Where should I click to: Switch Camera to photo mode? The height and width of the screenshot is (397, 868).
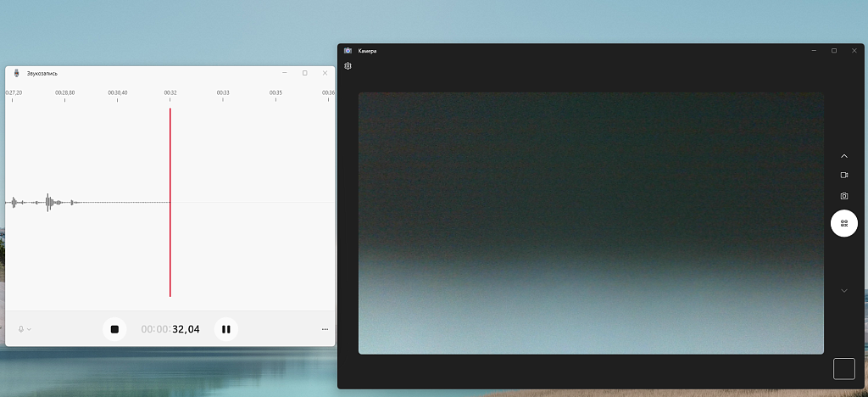point(844,196)
